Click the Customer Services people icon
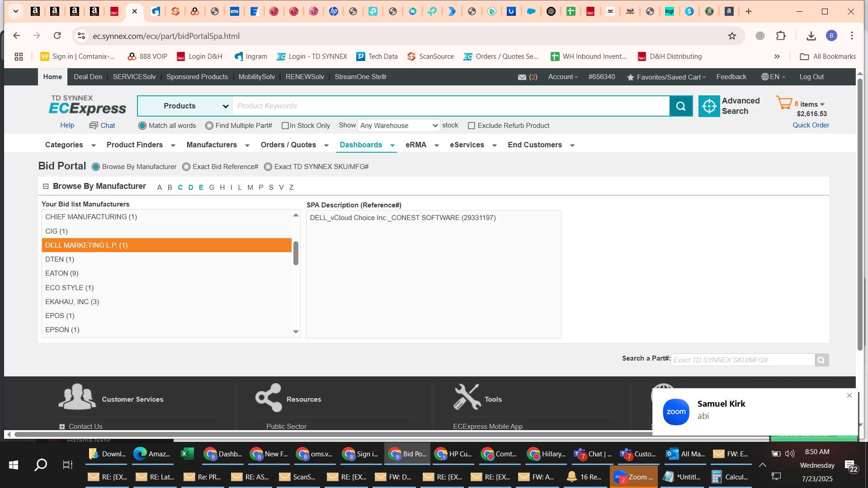Screen dimensions: 868x488 pos(77,397)
